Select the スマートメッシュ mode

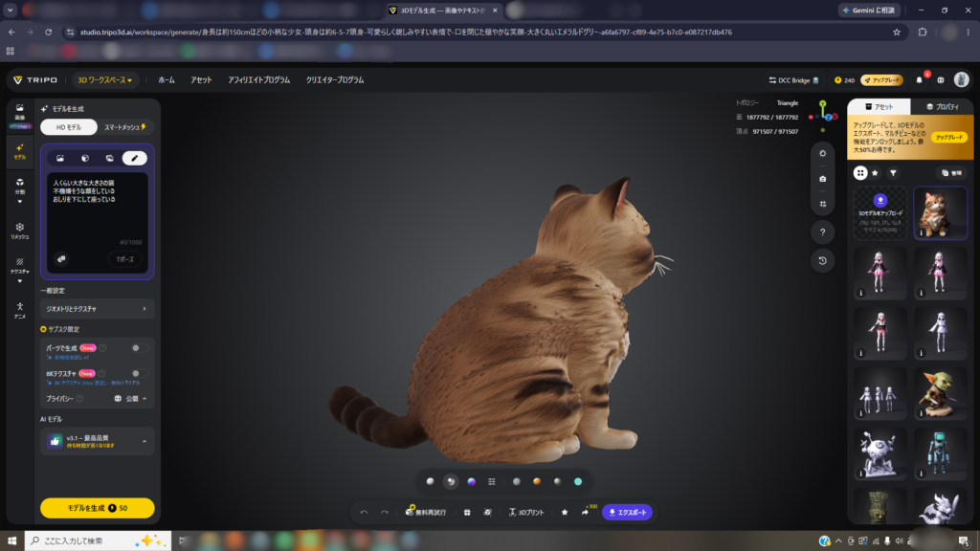coord(125,127)
